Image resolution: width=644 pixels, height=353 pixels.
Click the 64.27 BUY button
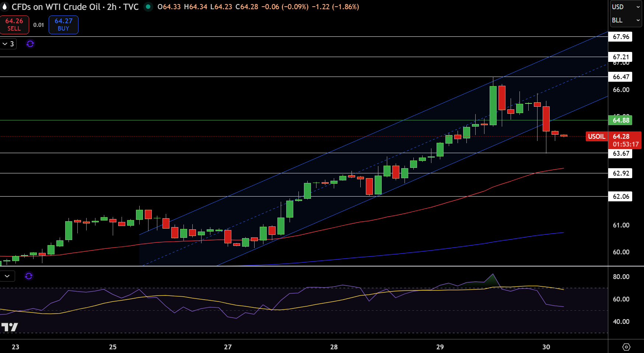point(63,25)
